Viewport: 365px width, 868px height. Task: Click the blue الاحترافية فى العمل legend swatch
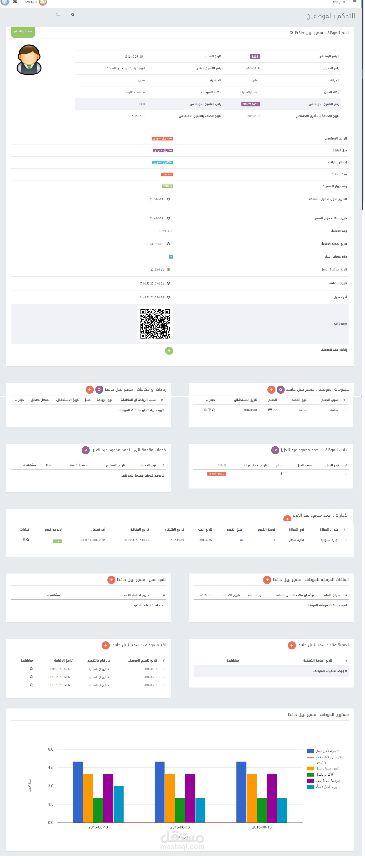(x=310, y=751)
